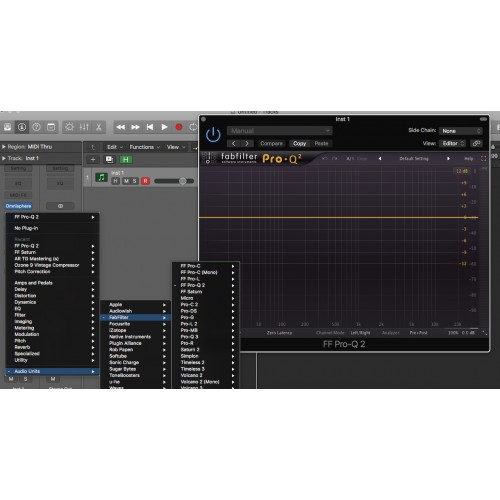
Task: Click the plugin link chain icon
Action: pyautogui.click(x=477, y=143)
